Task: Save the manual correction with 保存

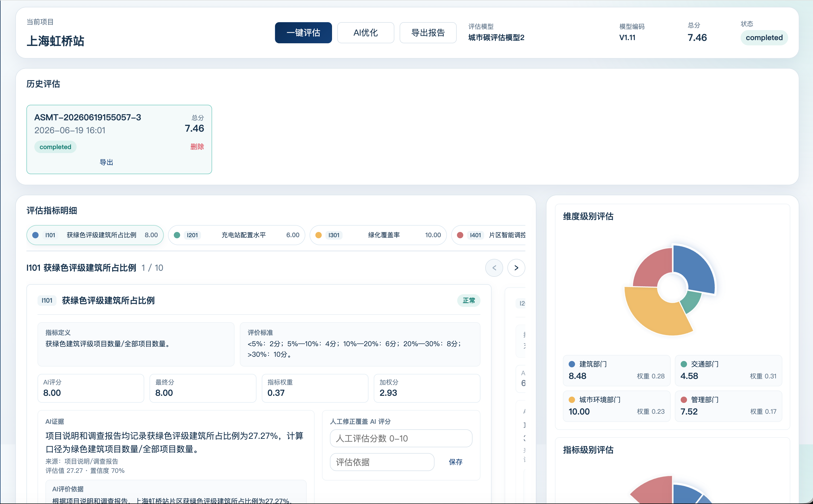Action: pos(456,462)
